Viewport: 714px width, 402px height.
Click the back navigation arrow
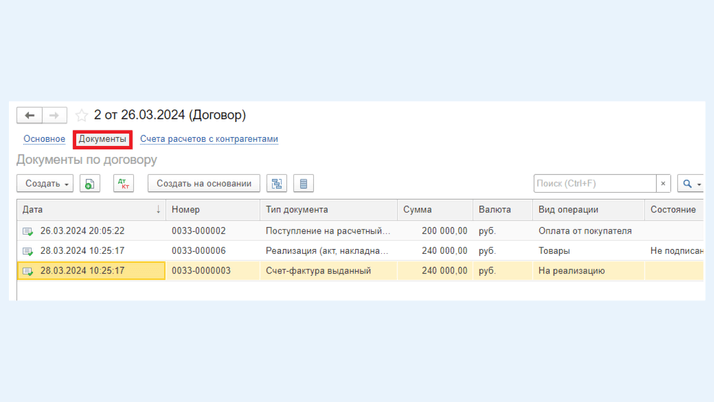tap(30, 115)
